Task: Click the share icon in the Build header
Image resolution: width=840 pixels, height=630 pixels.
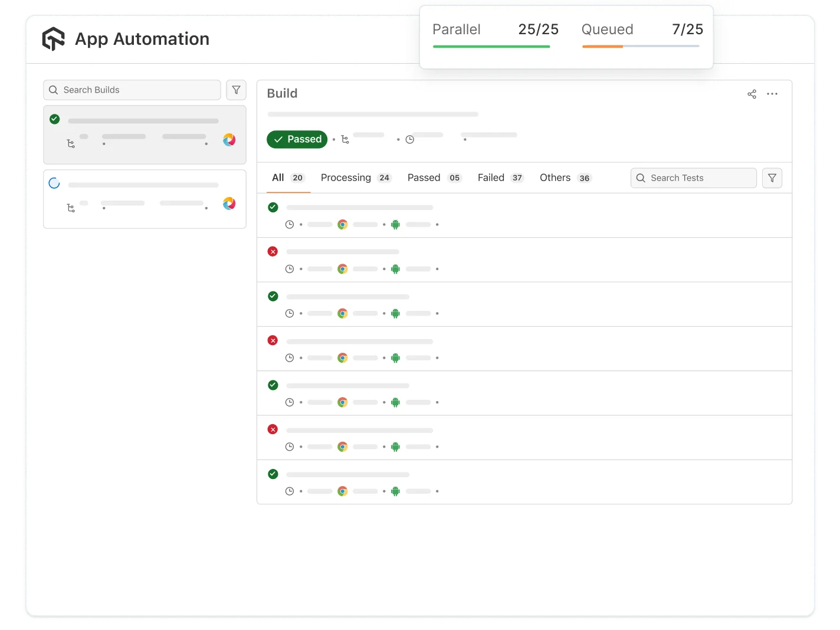Action: pyautogui.click(x=752, y=94)
